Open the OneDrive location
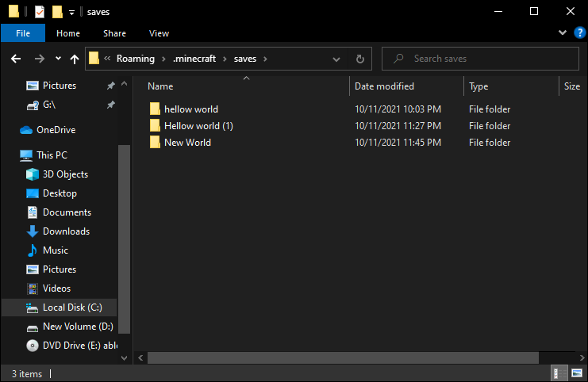The image size is (588, 382). pos(56,130)
